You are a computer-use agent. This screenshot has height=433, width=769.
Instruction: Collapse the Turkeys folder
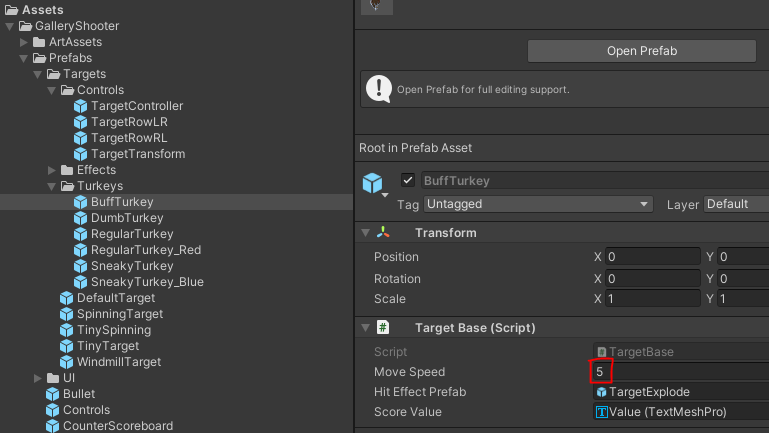(x=52, y=186)
